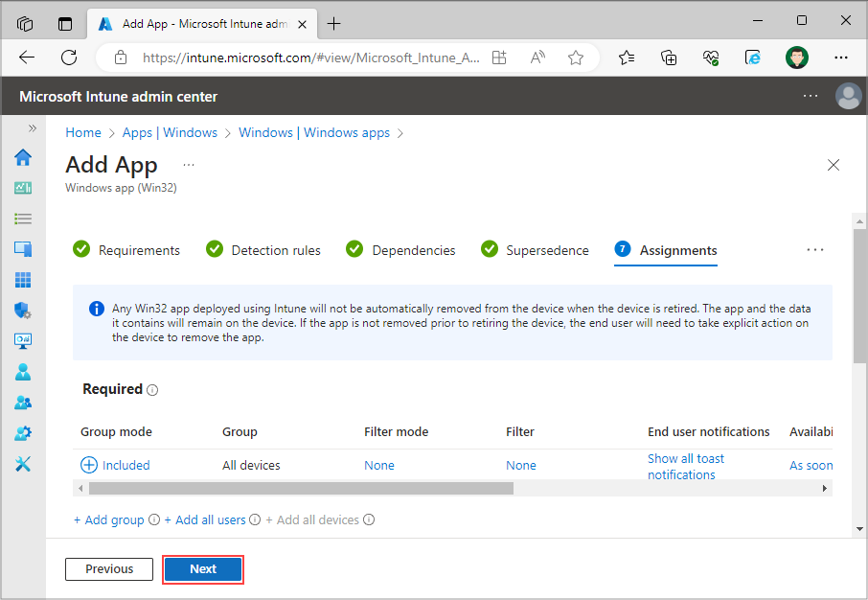The width and height of the screenshot is (868, 600).
Task: Go to Apps | Windows breadcrumb
Action: 170,133
